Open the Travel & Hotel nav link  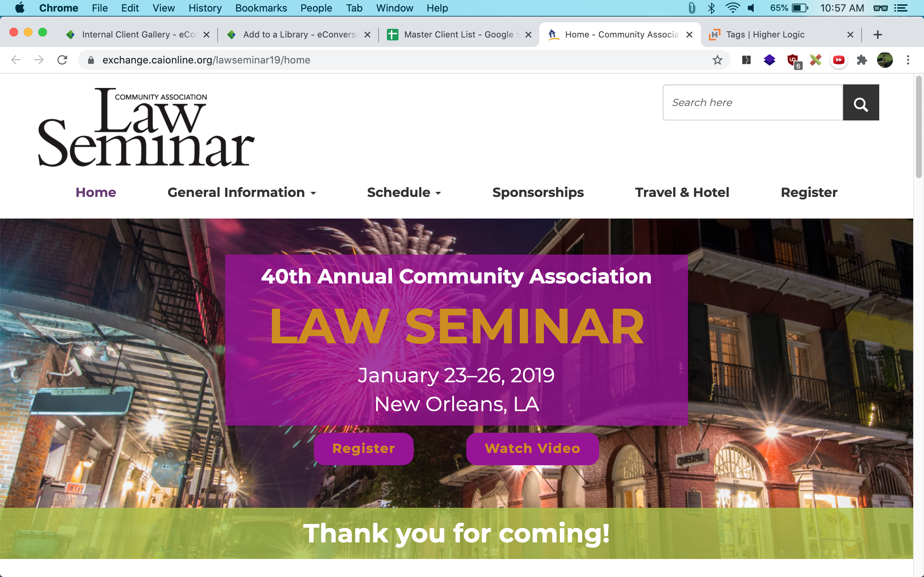pos(682,192)
